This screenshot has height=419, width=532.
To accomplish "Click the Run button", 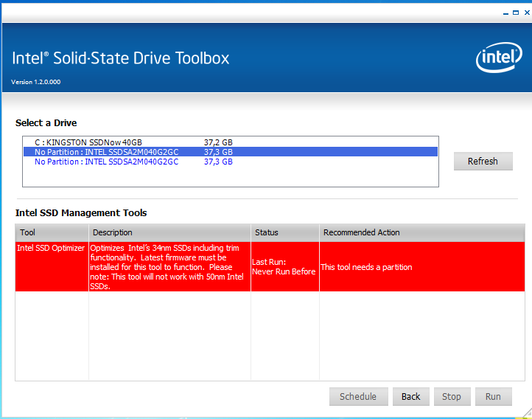I will pyautogui.click(x=494, y=396).
